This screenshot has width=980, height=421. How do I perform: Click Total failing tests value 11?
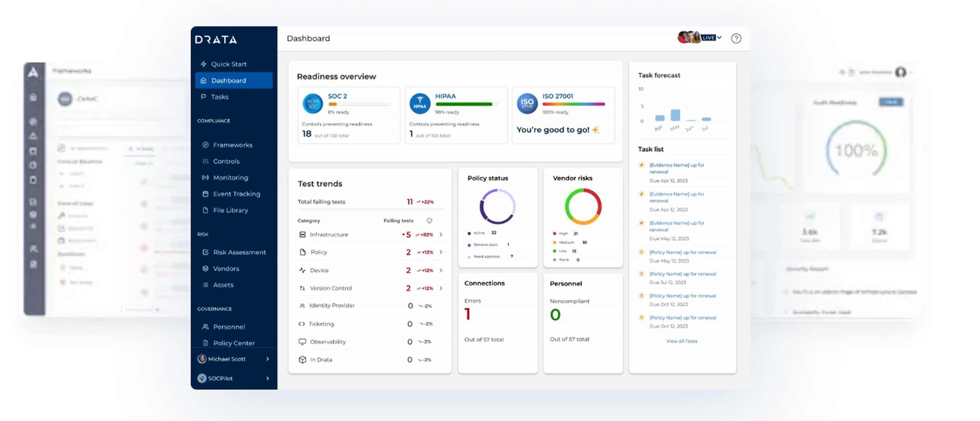coord(410,202)
